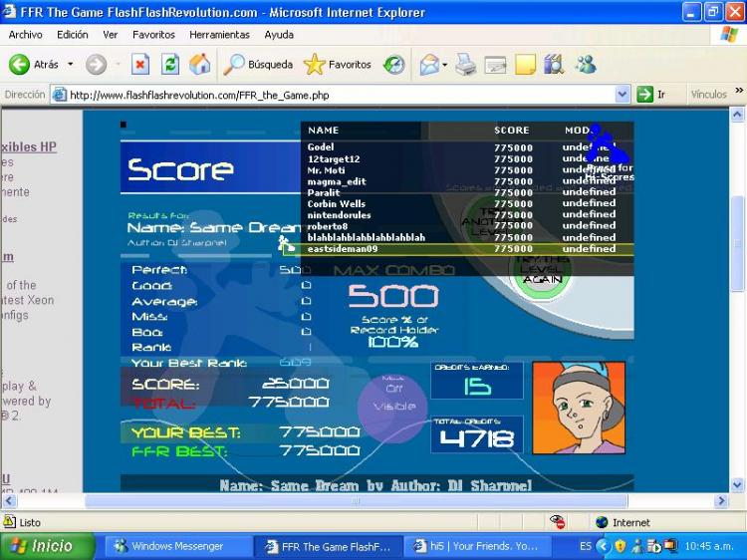Viewport: 747px width, 560px height.
Task: Open the Inicio start button
Action: click(x=47, y=546)
